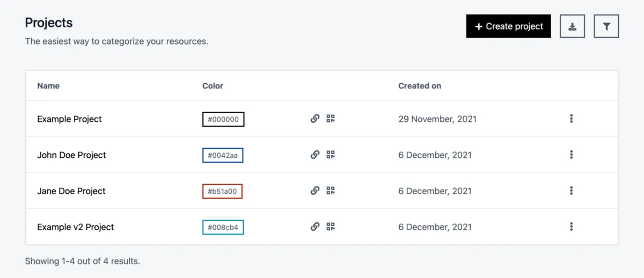Open QR code for Jane Doe Project

(331, 191)
